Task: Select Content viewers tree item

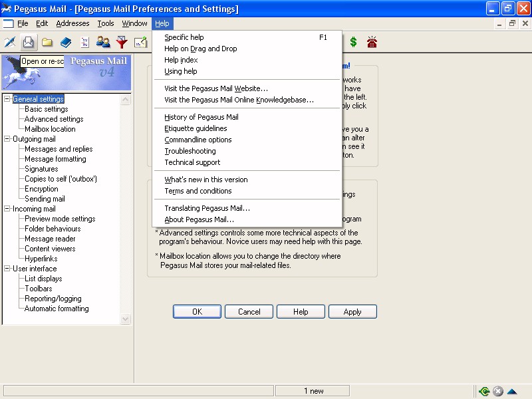Action: (50, 249)
